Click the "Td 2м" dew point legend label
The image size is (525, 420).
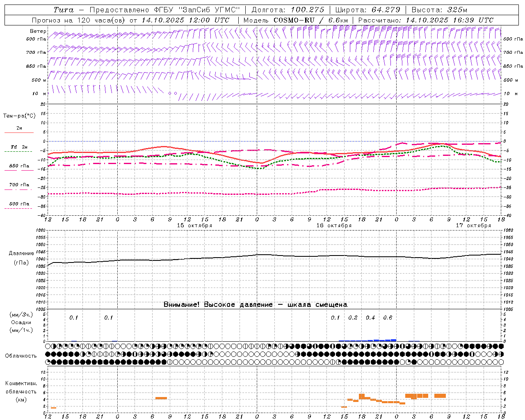click(19, 147)
